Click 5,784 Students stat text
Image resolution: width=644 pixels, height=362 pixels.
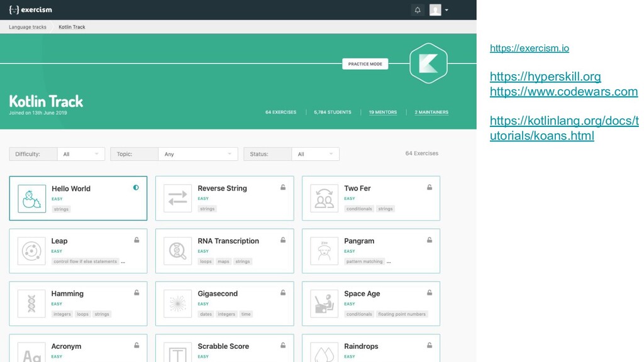coord(332,112)
